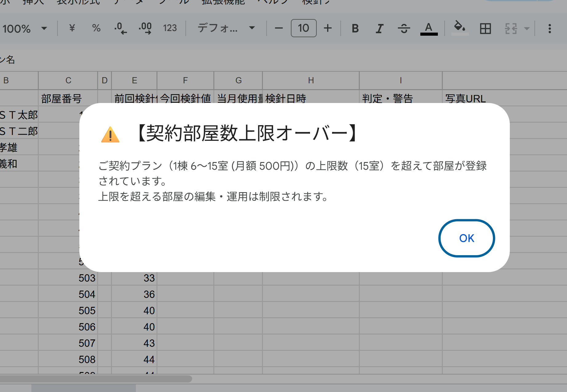
Task: Apply percent format
Action: [96, 28]
